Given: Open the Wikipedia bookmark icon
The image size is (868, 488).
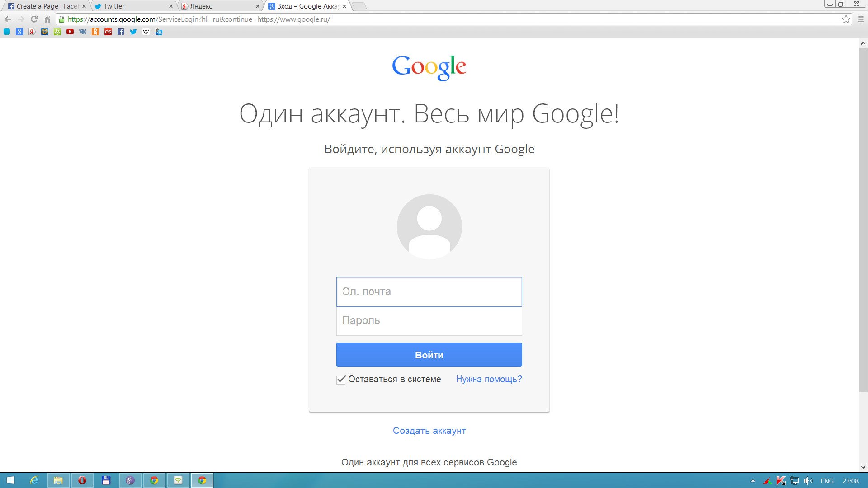Looking at the screenshot, I should (146, 32).
